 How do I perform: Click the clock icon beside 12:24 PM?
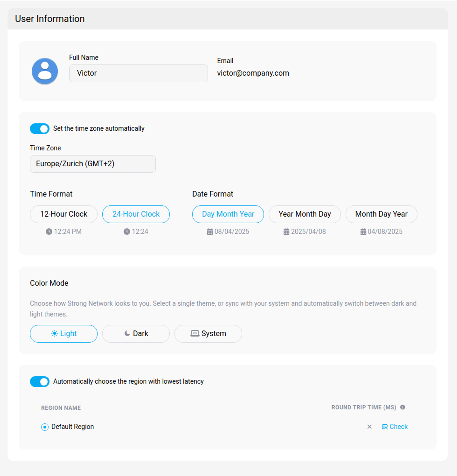[x=49, y=231]
